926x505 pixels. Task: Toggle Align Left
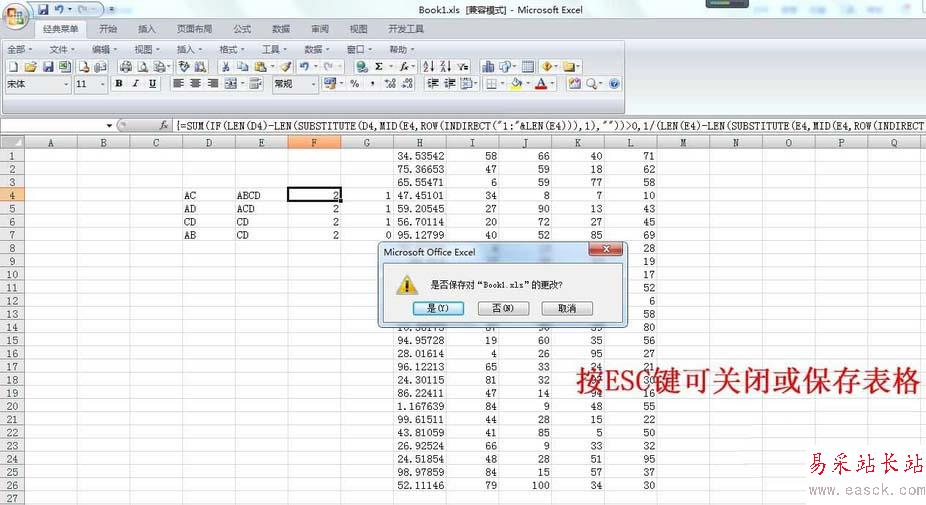point(178,84)
